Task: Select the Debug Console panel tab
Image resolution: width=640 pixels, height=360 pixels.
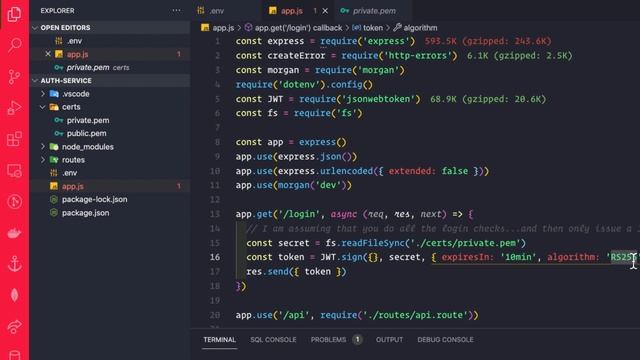Action: [445, 340]
